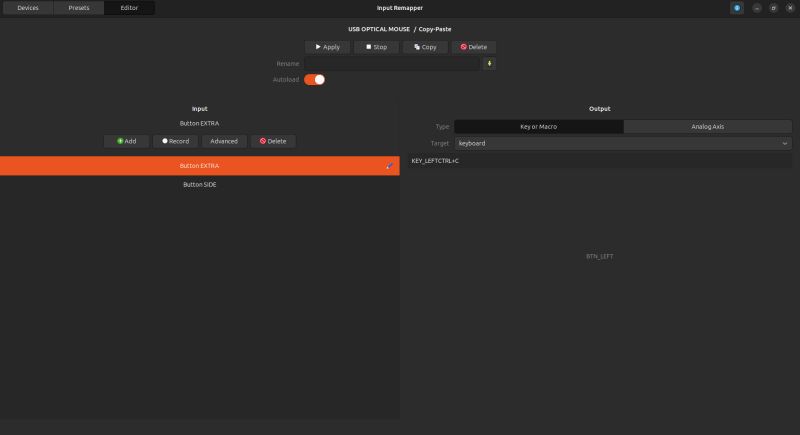Maximize the Input Remapper window
This screenshot has width=800, height=435.
[773, 8]
